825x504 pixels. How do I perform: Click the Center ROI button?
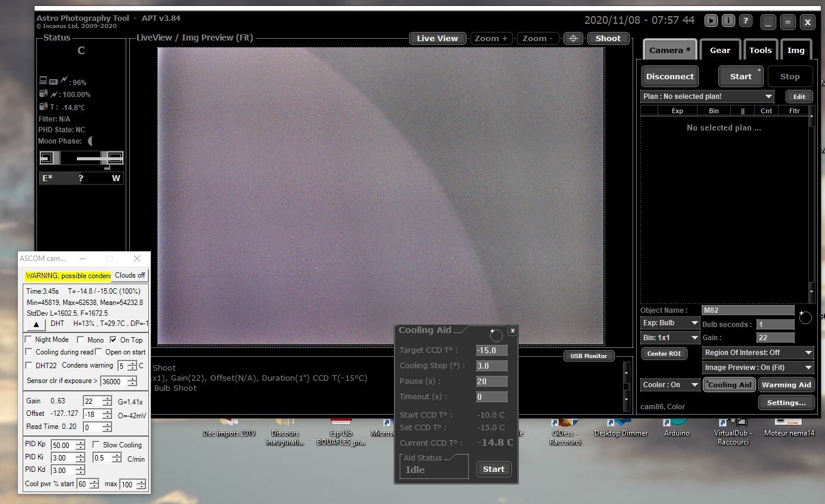[x=664, y=353]
